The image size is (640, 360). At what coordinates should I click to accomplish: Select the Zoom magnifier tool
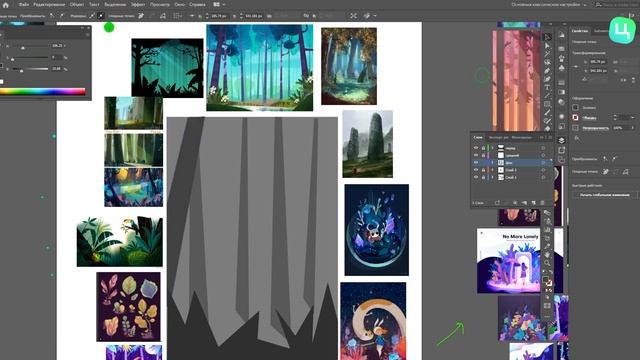(x=547, y=263)
